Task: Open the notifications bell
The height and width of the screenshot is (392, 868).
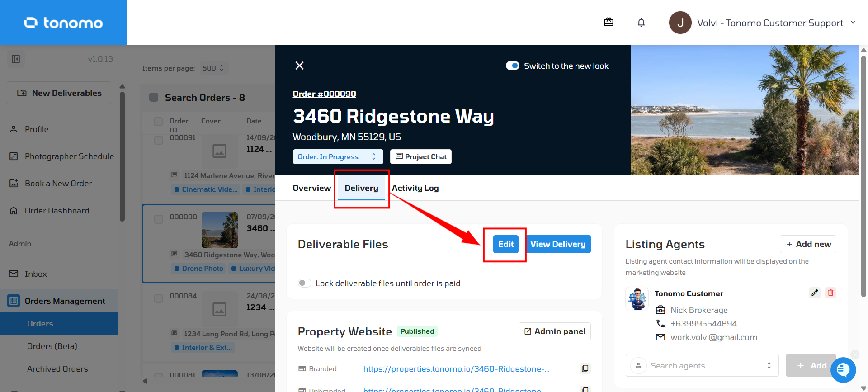Action: point(641,22)
